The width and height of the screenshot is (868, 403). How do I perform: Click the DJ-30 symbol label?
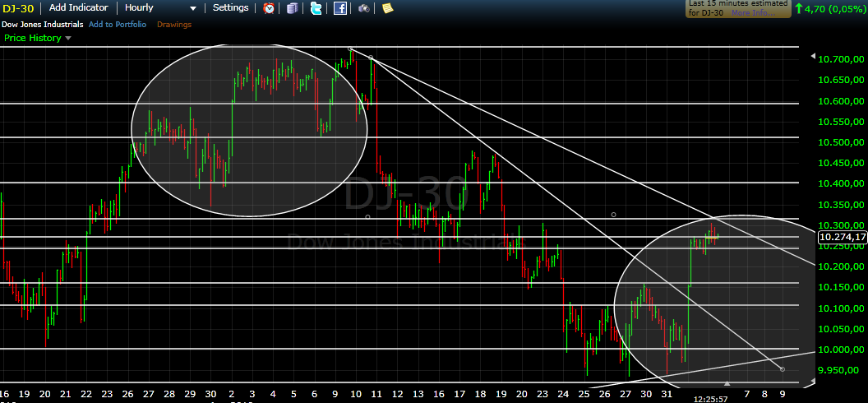coord(19,7)
